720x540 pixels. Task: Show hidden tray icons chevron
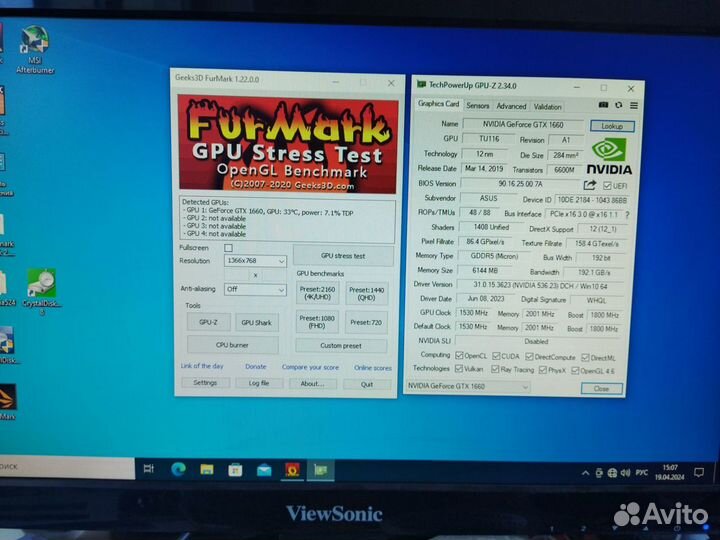point(585,473)
